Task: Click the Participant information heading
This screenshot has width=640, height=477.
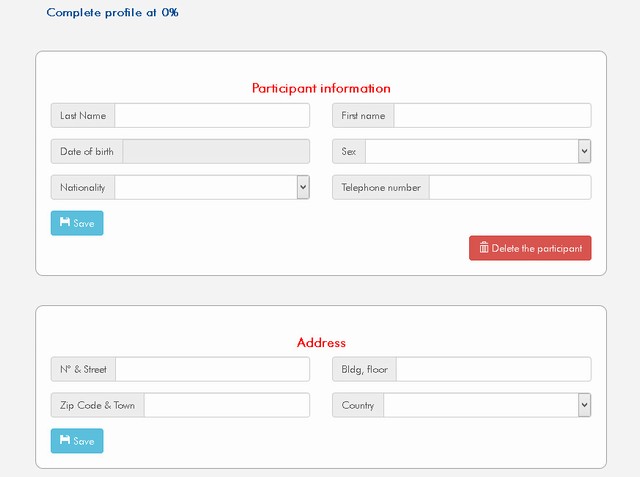Action: pyautogui.click(x=321, y=88)
